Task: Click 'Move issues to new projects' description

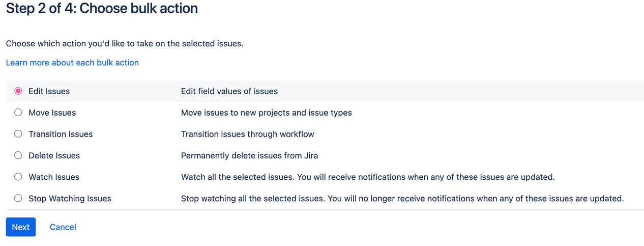Action: coord(267,113)
